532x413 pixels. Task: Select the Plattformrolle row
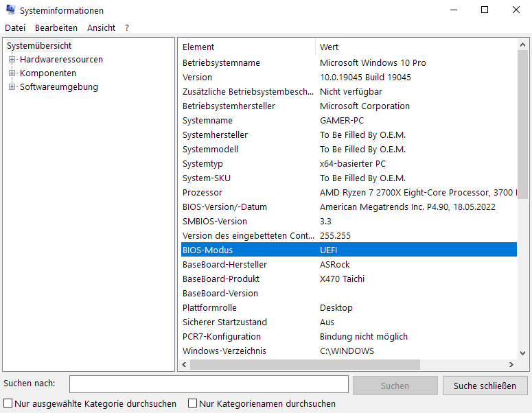(x=349, y=307)
